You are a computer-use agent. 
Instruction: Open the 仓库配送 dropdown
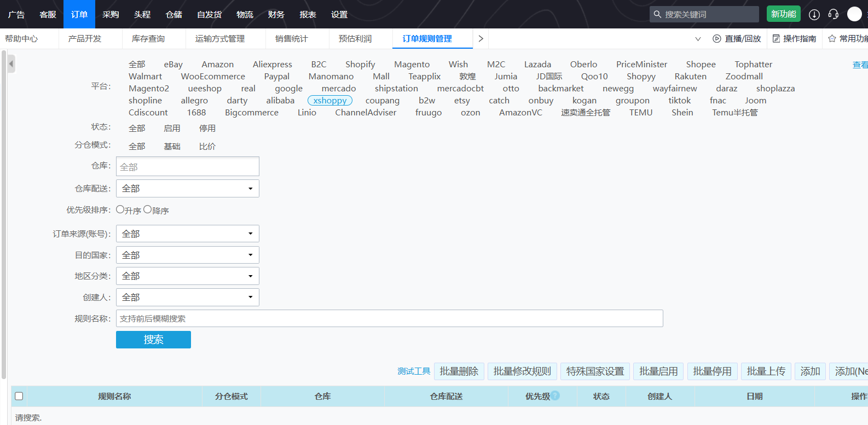click(x=188, y=188)
